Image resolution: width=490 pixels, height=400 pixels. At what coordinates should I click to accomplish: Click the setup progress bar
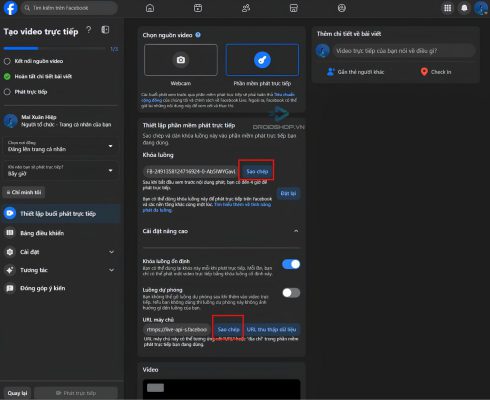[x=55, y=49]
